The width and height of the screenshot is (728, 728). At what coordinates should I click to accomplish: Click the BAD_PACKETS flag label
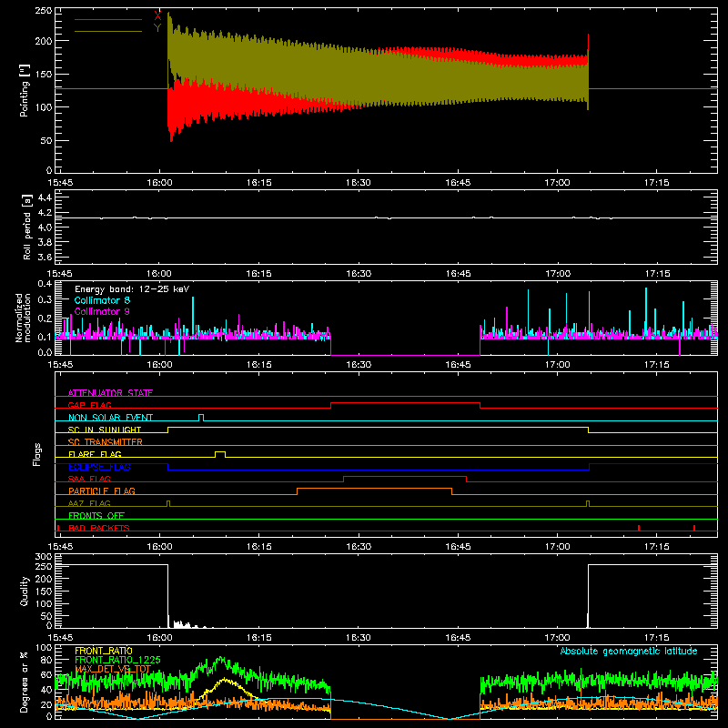[x=99, y=528]
